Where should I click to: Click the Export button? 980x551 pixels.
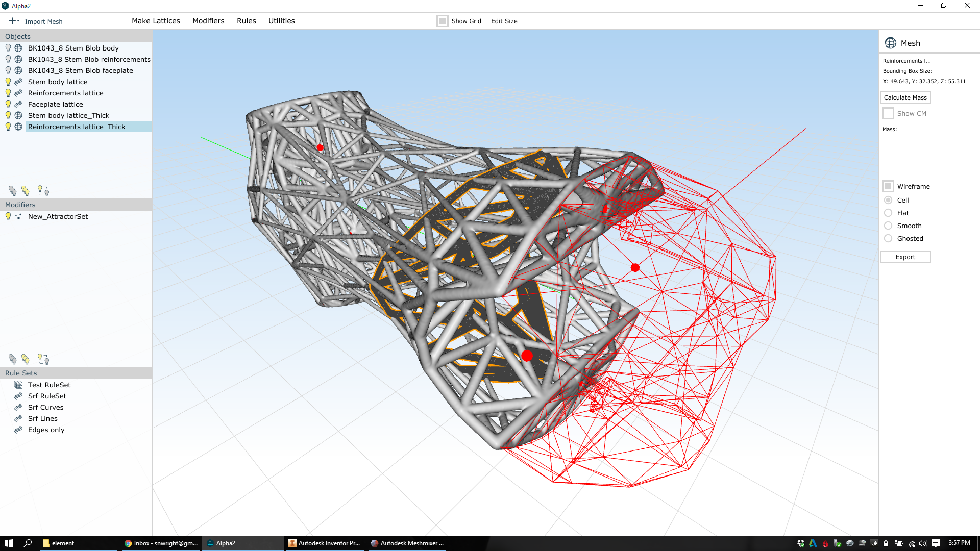point(905,257)
